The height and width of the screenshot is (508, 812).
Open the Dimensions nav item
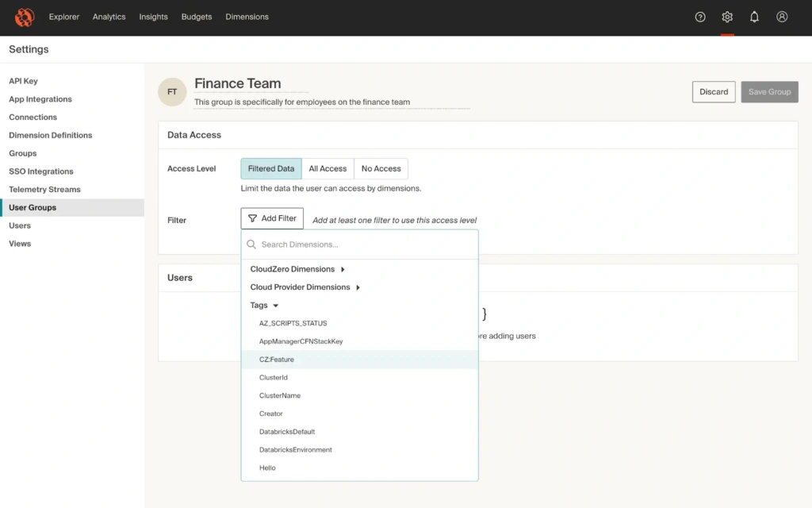click(x=247, y=17)
